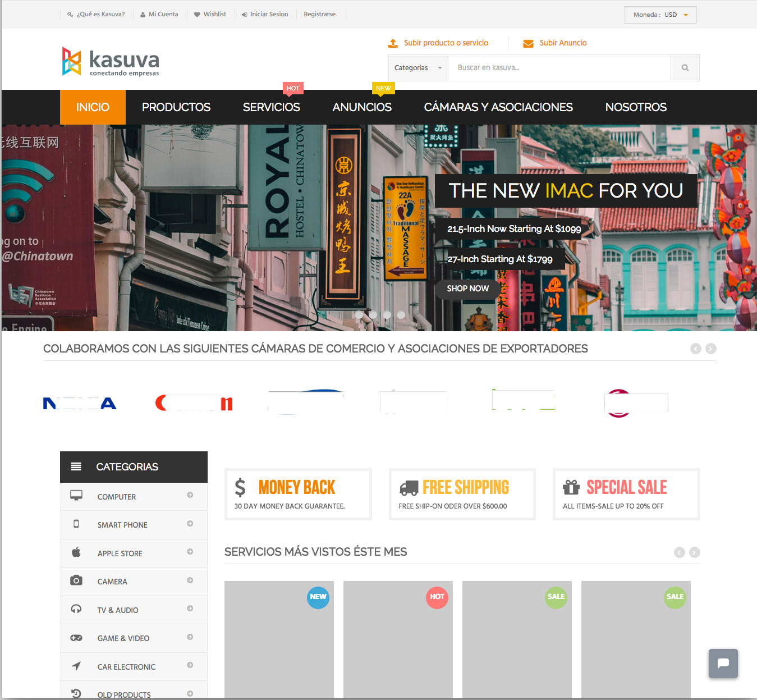Click the red C chamber logo
This screenshot has width=757, height=700.
pyautogui.click(x=194, y=403)
